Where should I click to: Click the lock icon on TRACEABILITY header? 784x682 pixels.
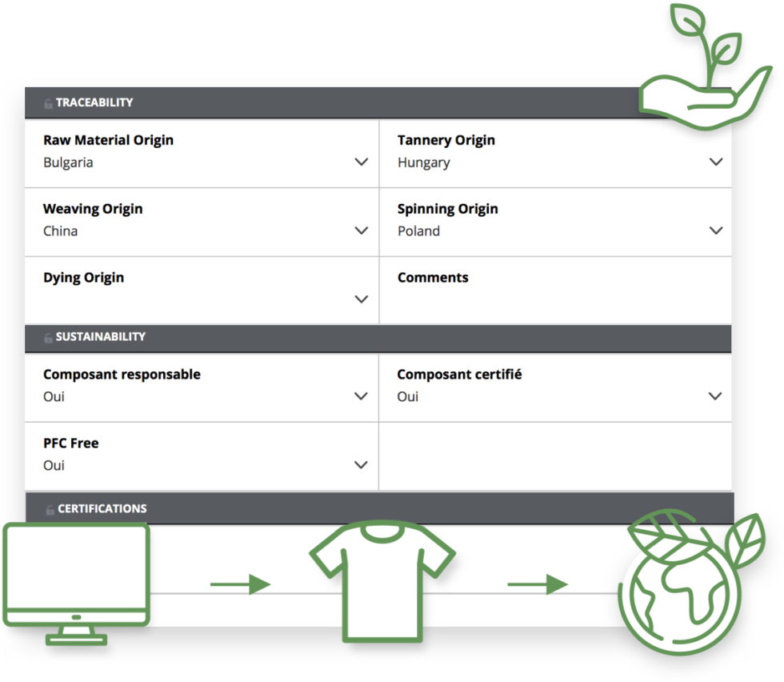pos(49,102)
